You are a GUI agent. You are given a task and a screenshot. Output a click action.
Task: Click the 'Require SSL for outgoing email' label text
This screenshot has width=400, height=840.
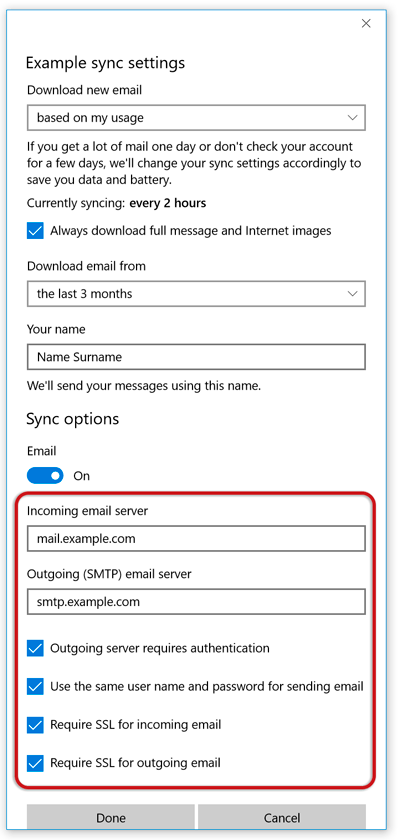[x=135, y=763]
